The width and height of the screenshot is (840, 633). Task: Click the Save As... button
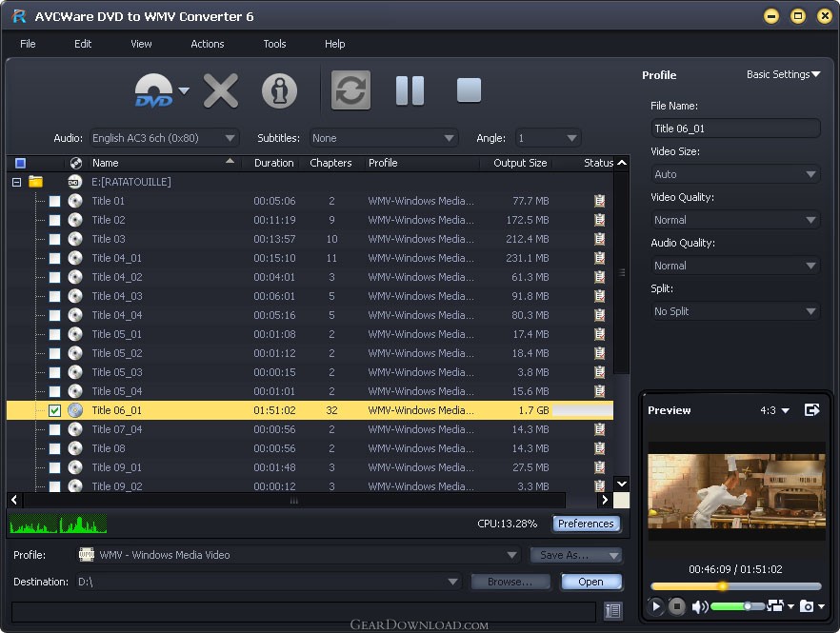[575, 555]
